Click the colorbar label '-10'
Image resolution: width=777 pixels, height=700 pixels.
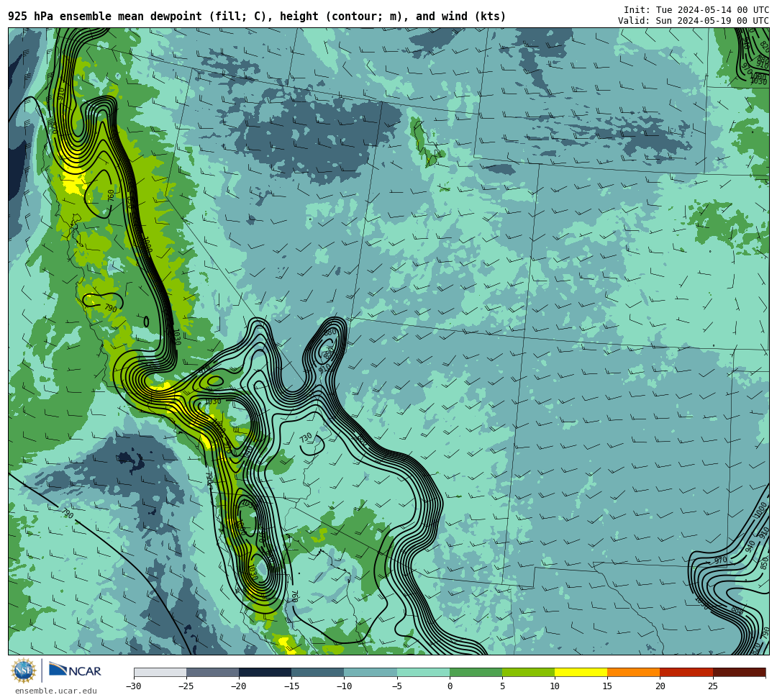coord(344,686)
